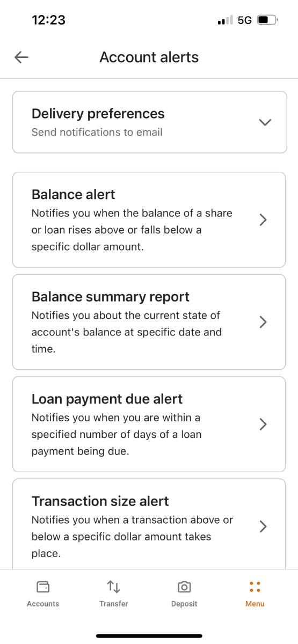Expand the Delivery preferences chevron

coord(265,122)
